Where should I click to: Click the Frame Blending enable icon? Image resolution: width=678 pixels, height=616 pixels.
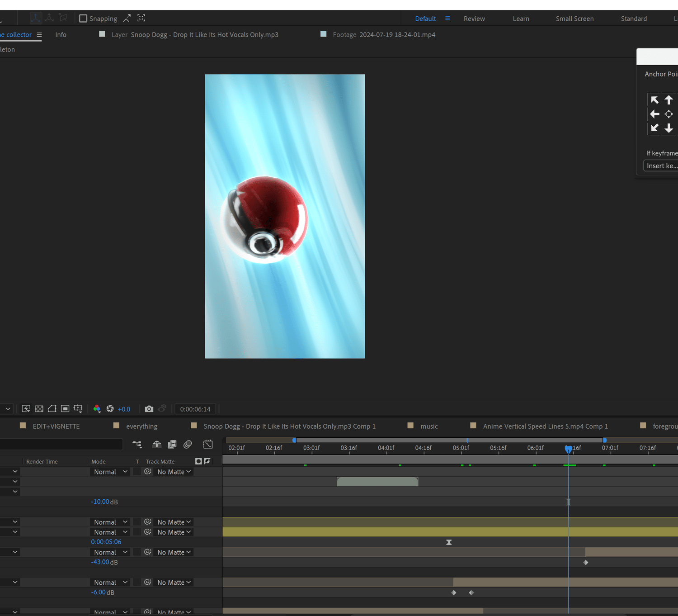[x=172, y=444]
